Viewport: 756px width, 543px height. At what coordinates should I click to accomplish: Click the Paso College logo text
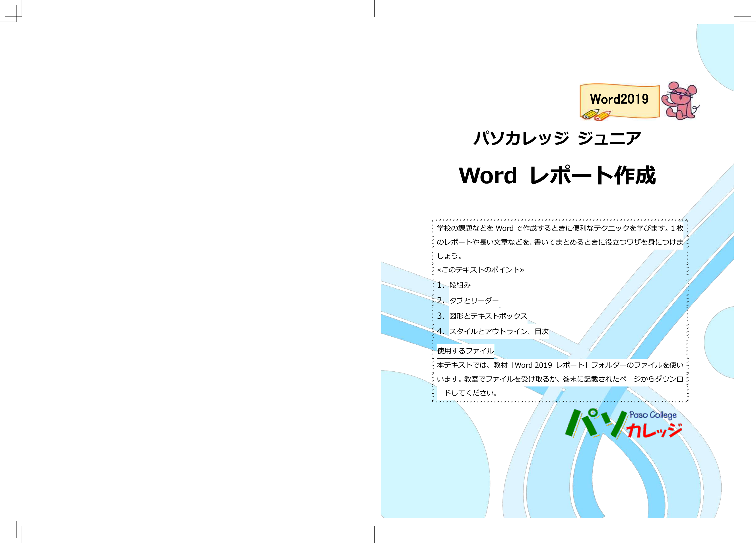(653, 415)
